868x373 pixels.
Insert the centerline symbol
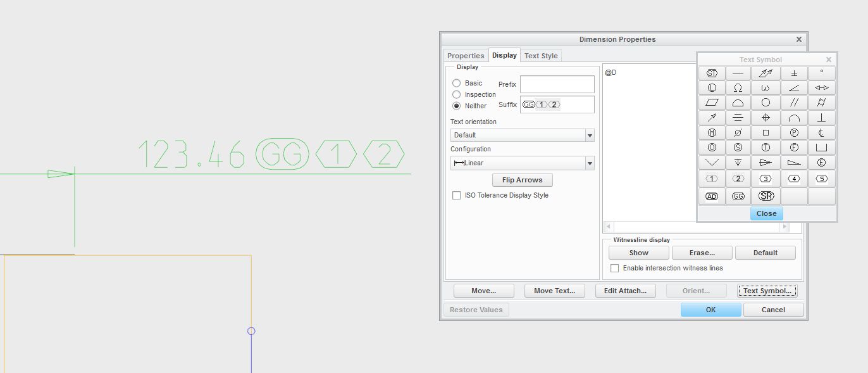pyautogui.click(x=821, y=133)
